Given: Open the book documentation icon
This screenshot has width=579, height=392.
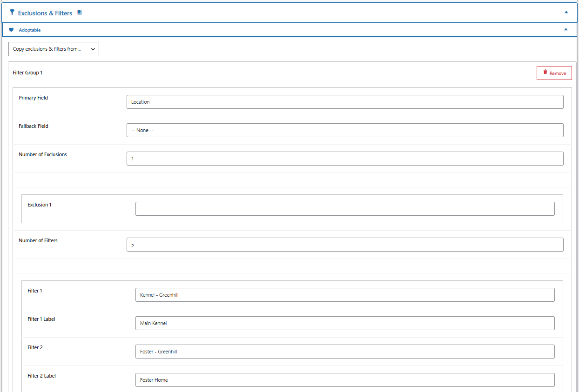Looking at the screenshot, I should pyautogui.click(x=80, y=13).
